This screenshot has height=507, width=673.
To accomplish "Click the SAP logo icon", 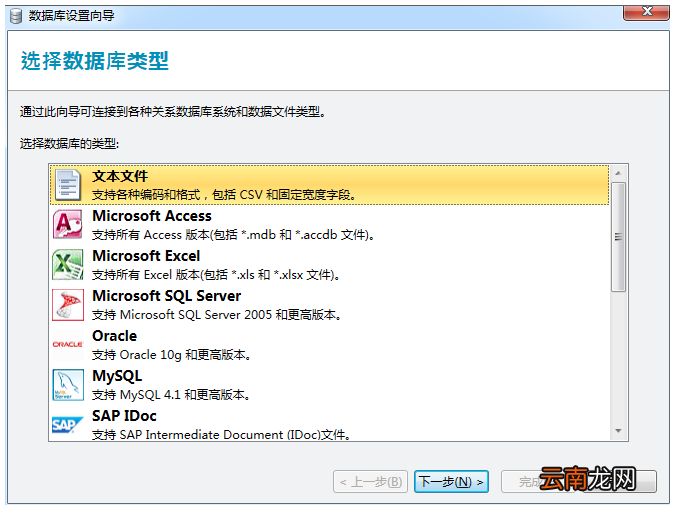I will [x=67, y=425].
